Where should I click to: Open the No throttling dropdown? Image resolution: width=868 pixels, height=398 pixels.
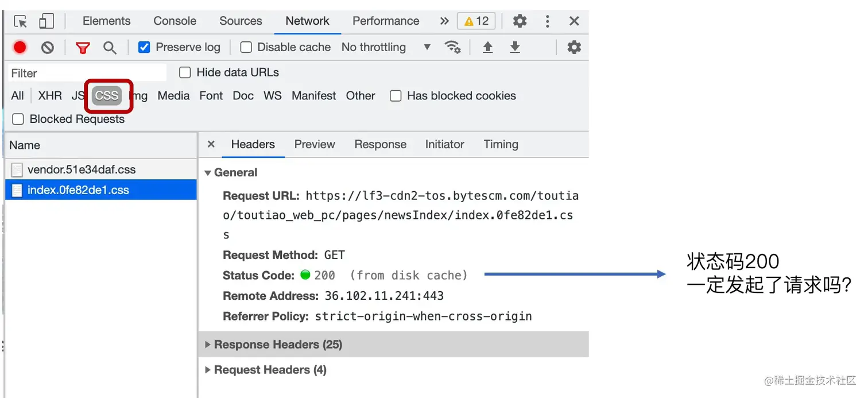coord(386,47)
